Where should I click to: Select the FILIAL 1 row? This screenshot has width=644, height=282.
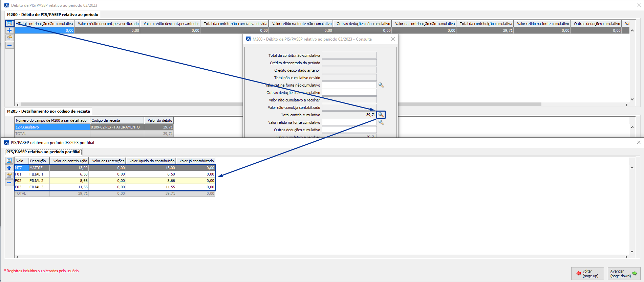coord(115,174)
